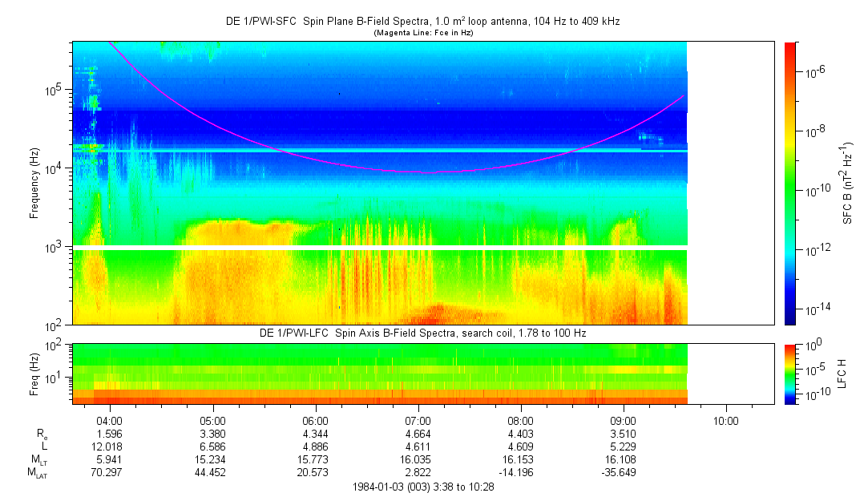Click the LFC H colorbar
Screen dimensions: 868x497
click(790, 374)
